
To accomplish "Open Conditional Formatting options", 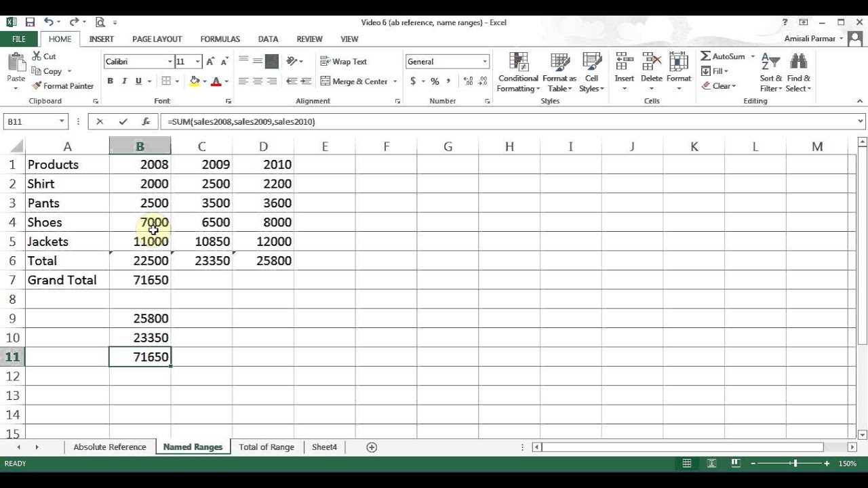I will tap(518, 73).
